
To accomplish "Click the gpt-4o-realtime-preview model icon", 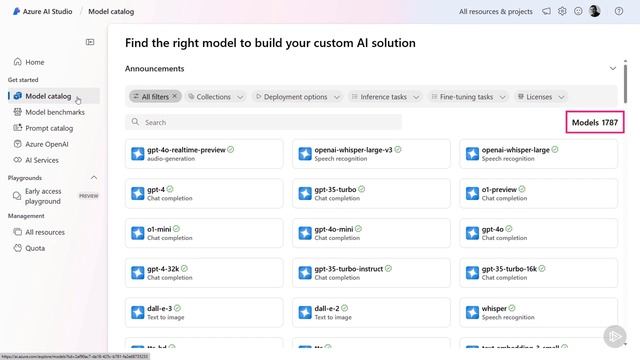I will coord(138,154).
